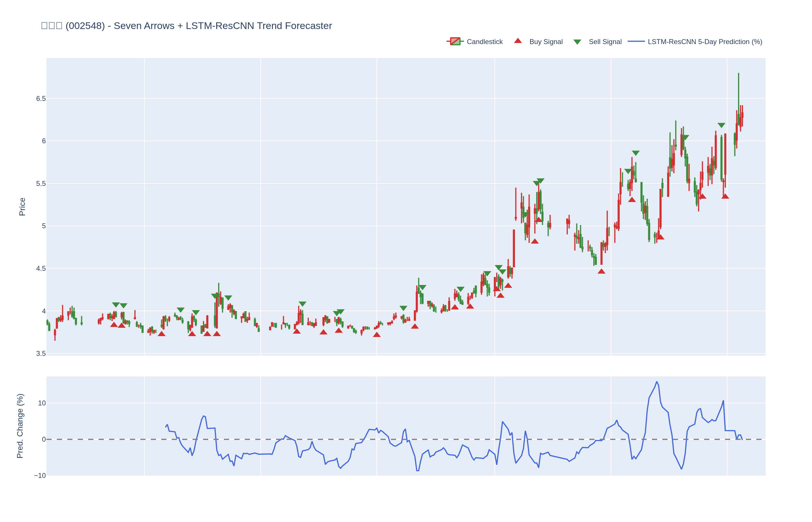The width and height of the screenshot is (812, 522).
Task: Click the tall green candle wick reaching 6.8
Action: (738, 88)
